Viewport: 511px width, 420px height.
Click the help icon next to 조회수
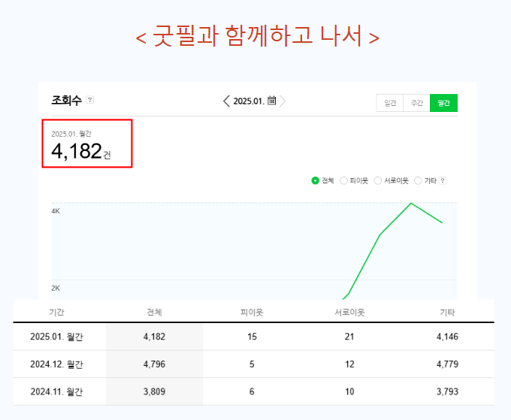click(x=90, y=99)
